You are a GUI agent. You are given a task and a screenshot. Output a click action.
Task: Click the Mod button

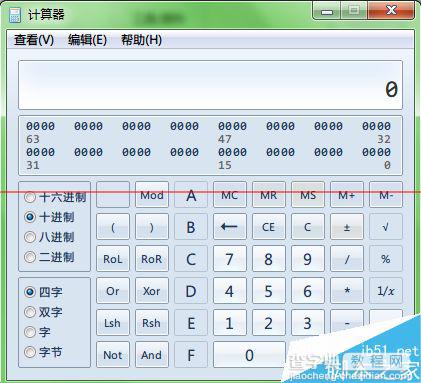coord(152,195)
